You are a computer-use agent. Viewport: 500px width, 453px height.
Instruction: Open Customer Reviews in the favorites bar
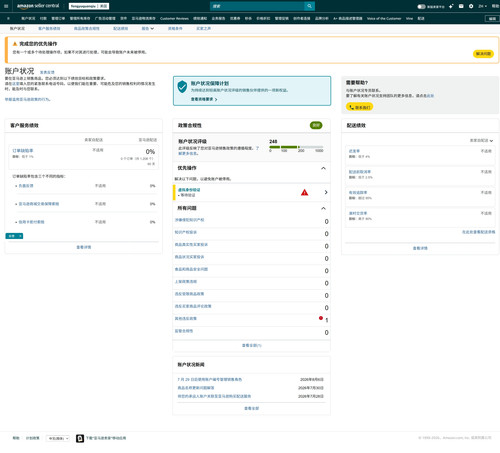tap(174, 18)
